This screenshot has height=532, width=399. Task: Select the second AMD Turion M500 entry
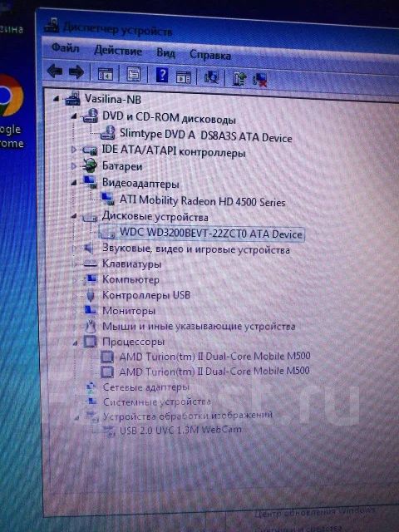[214, 372]
